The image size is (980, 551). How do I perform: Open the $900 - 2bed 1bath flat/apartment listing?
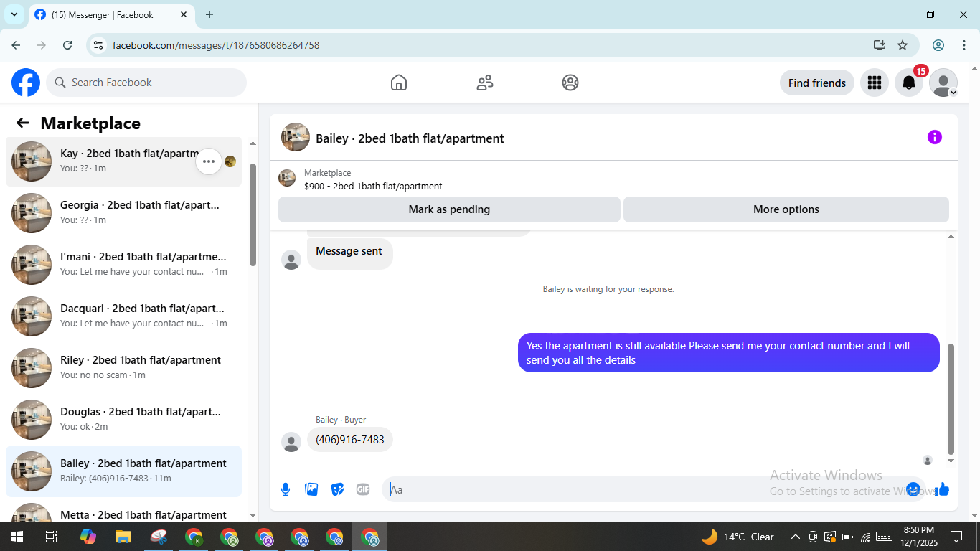coord(373,186)
